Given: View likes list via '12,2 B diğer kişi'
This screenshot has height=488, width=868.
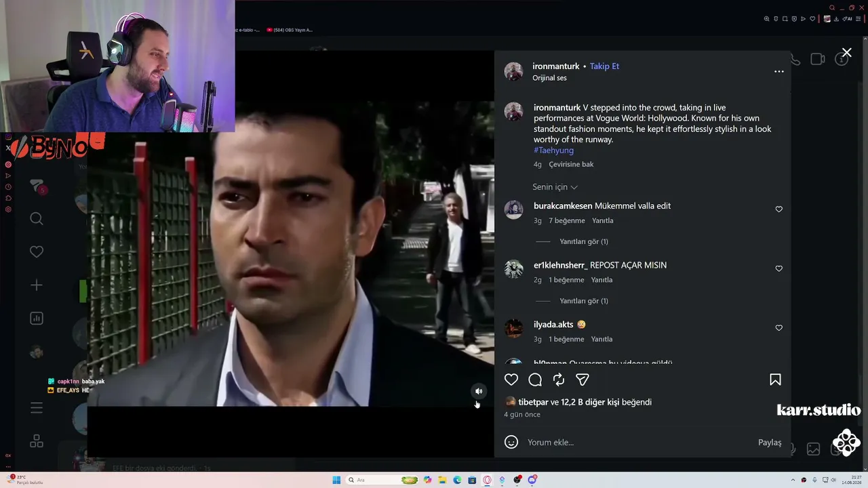Looking at the screenshot, I should click(x=590, y=402).
